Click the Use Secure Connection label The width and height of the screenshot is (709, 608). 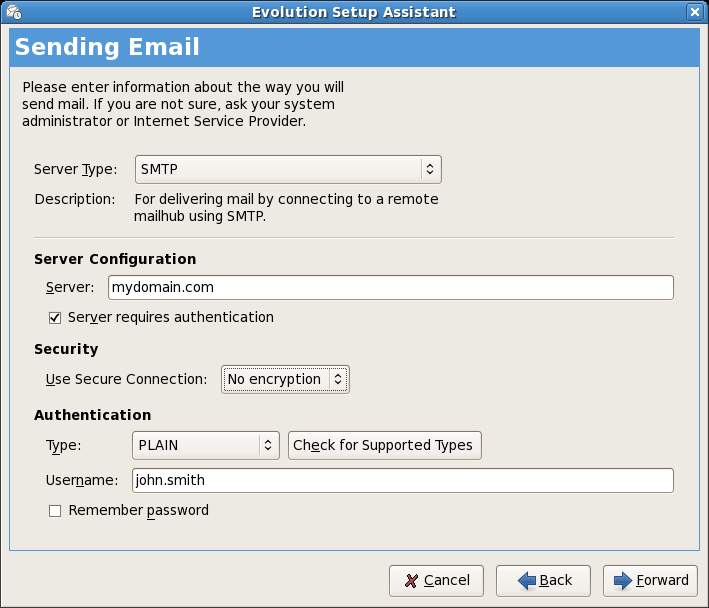[x=126, y=379]
